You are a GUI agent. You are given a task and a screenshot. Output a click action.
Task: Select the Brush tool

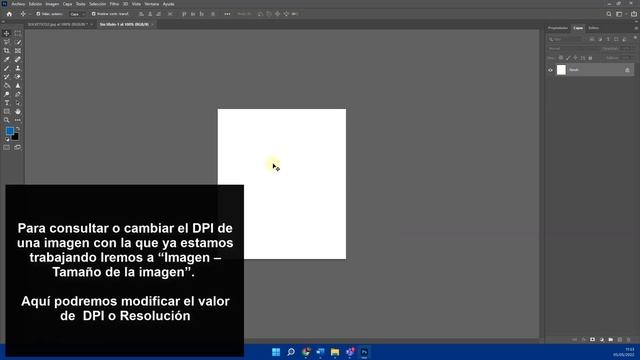click(x=7, y=68)
